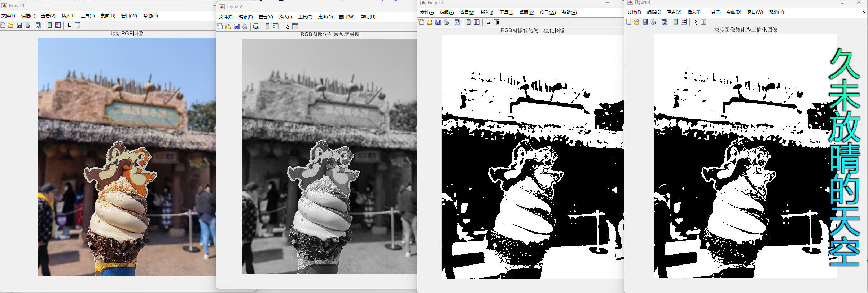The image size is (868, 293).
Task: Open 文件(F) menu in Figure 1
Action: point(8,16)
